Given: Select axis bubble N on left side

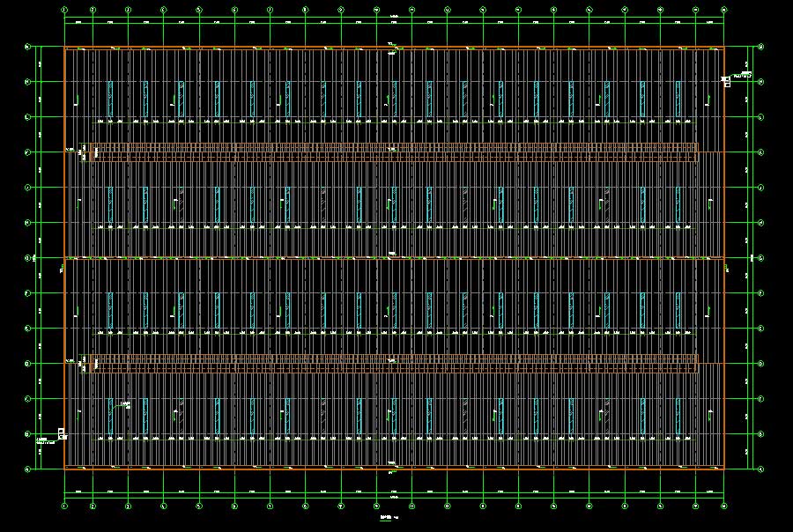Looking at the screenshot, I should click(x=28, y=47).
